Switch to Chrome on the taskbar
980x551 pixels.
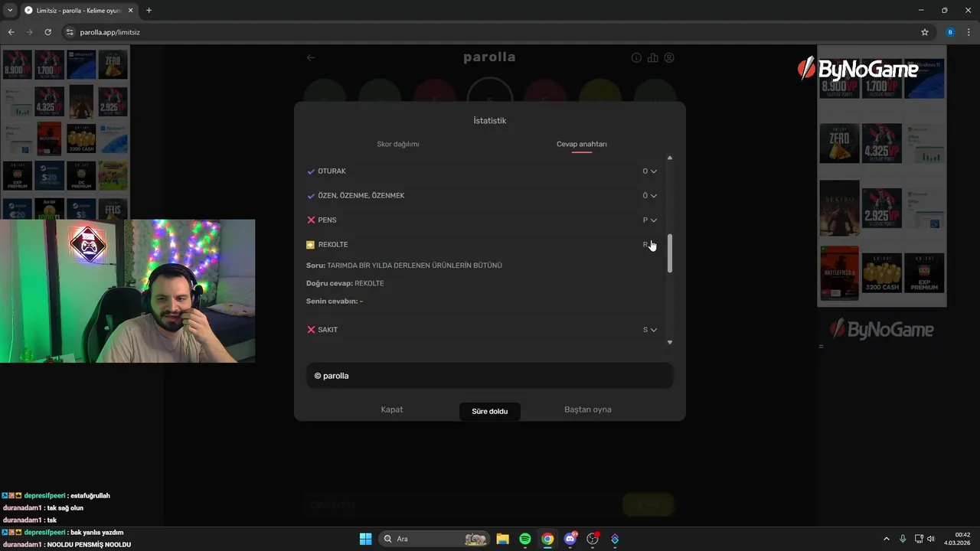[547, 539]
